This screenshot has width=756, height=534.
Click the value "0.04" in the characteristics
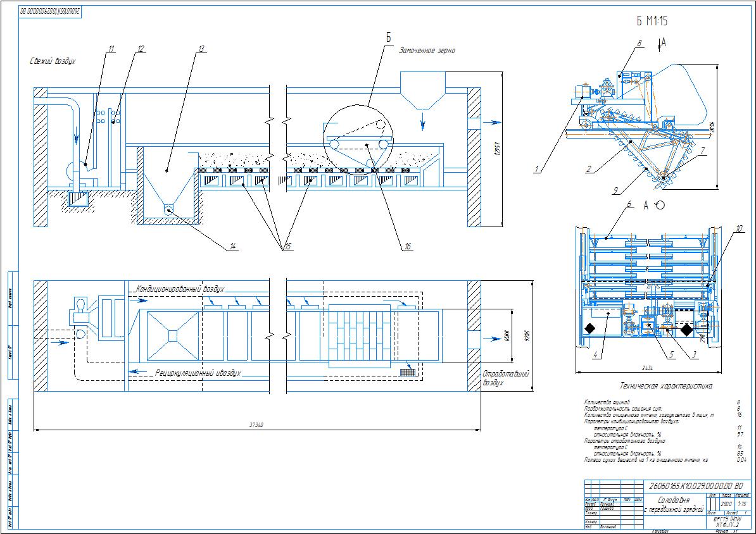point(741,460)
